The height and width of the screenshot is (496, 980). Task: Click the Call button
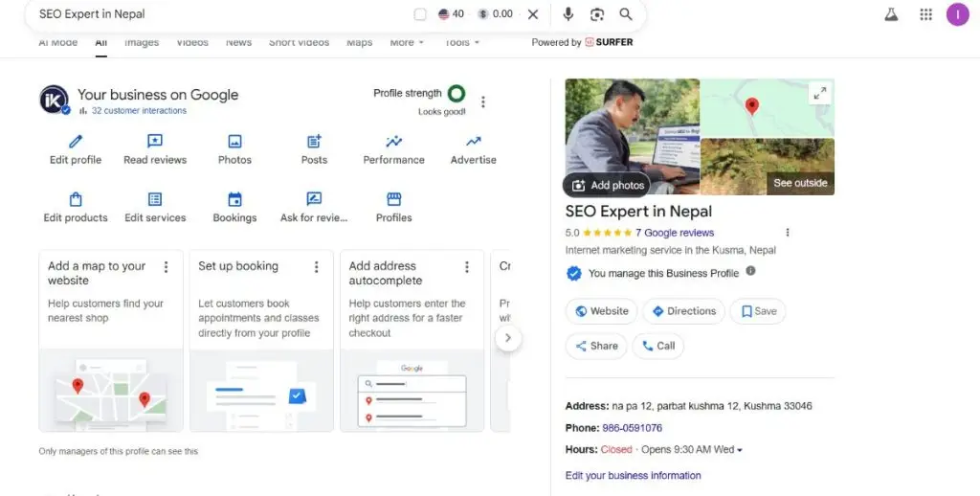658,346
